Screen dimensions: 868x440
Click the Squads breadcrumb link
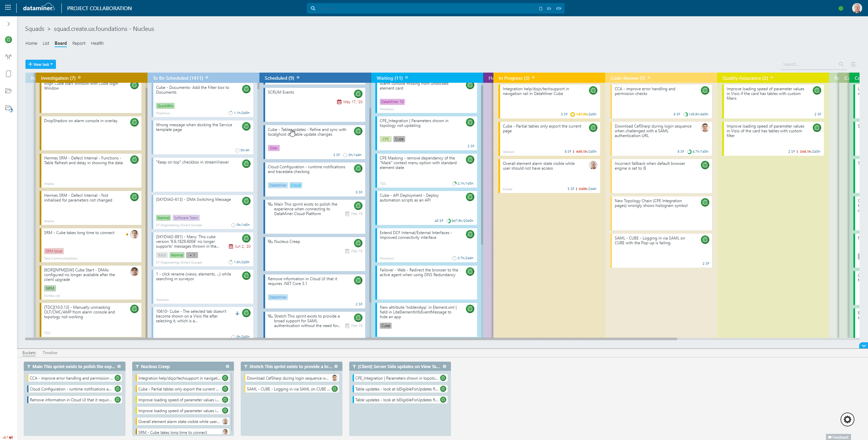35,29
